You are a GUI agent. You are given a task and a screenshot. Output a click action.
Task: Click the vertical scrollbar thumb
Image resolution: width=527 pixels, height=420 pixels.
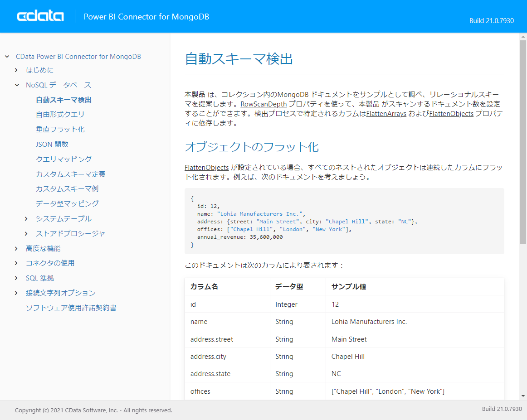point(523,142)
